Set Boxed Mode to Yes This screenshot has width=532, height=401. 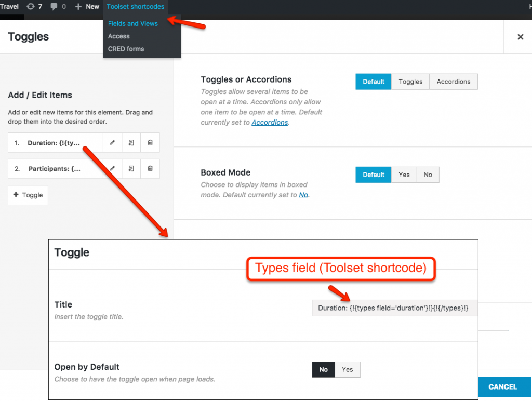pyautogui.click(x=404, y=175)
